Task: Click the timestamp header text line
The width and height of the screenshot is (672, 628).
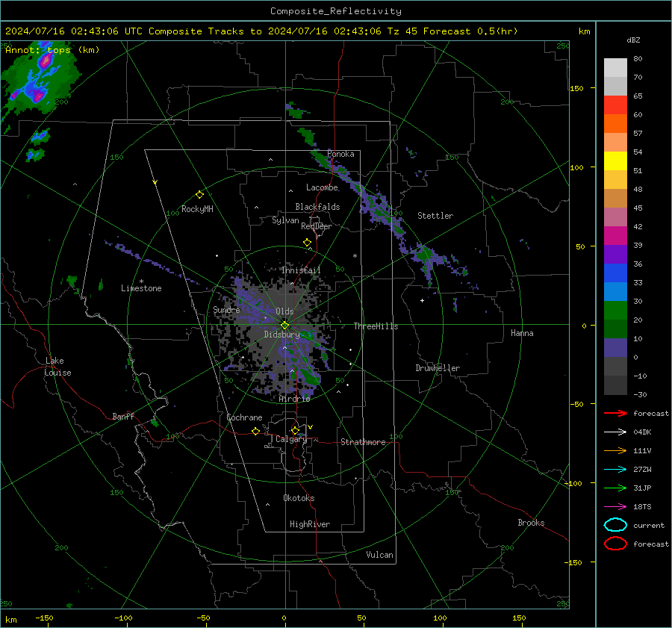Action: 261,31
